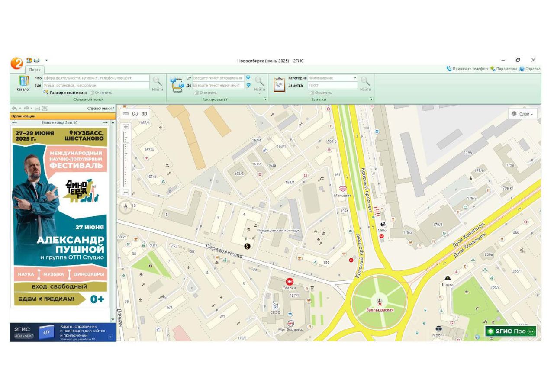
Task: Open Справка help
Action: point(530,69)
